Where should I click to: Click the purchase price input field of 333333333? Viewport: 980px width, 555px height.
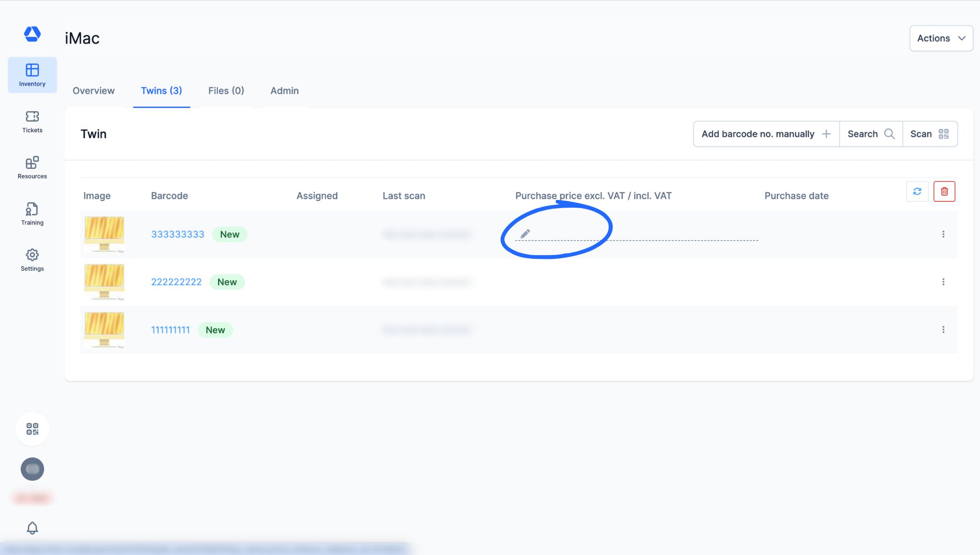coord(636,234)
